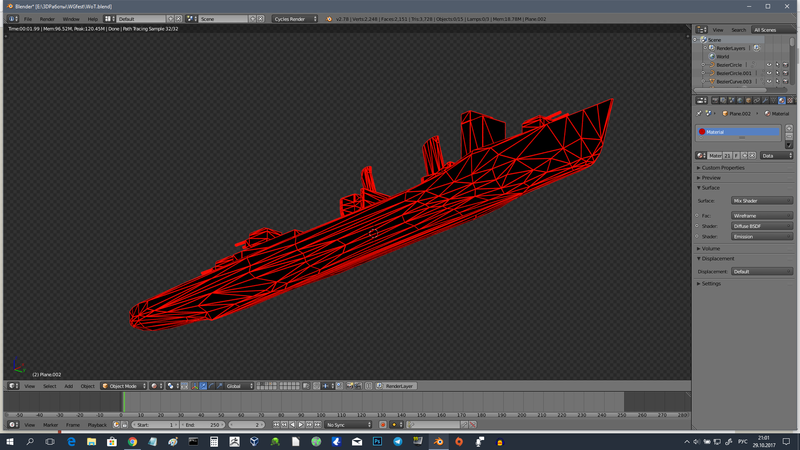
Task: Open the World properties tab
Action: [740, 101]
